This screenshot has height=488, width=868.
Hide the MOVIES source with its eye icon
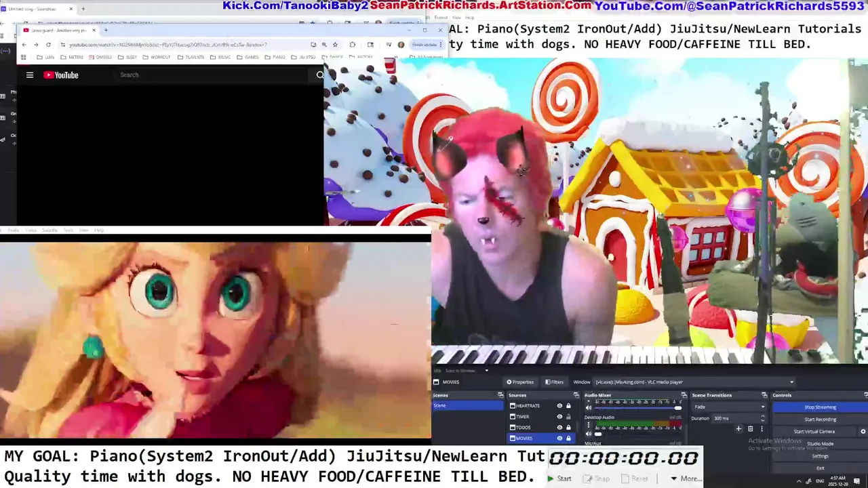pos(559,439)
